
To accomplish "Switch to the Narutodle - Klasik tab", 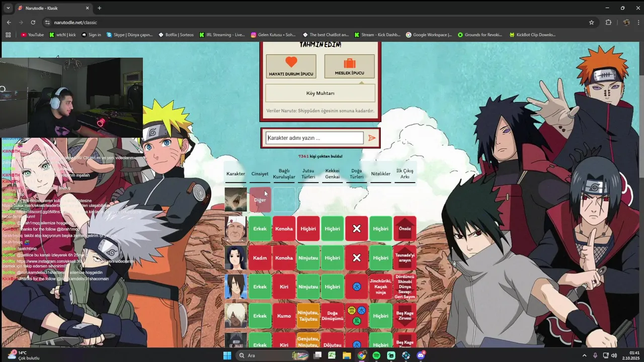I will click(x=53, y=8).
